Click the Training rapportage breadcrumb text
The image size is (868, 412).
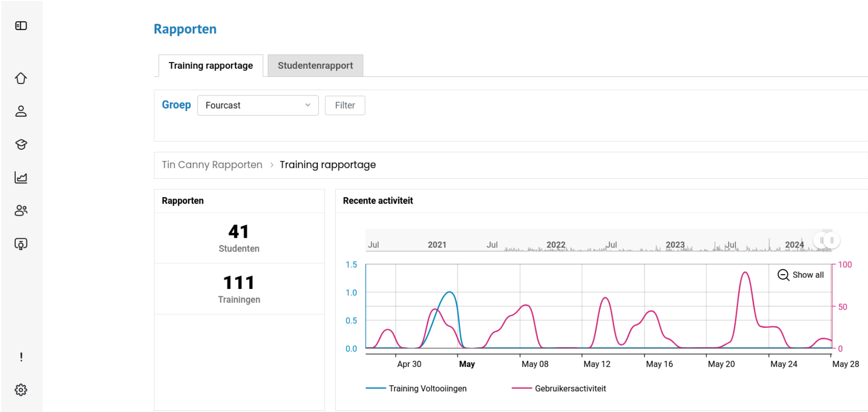(328, 165)
